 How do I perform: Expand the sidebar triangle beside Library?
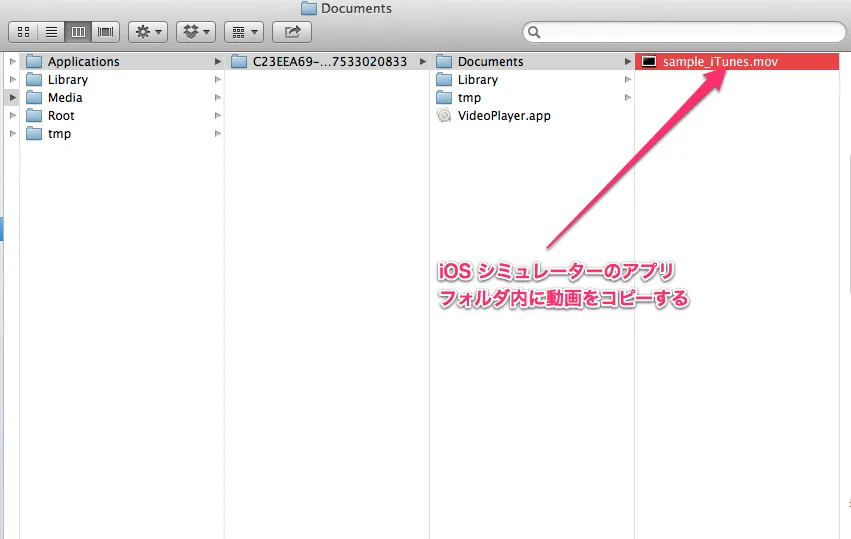(12, 80)
